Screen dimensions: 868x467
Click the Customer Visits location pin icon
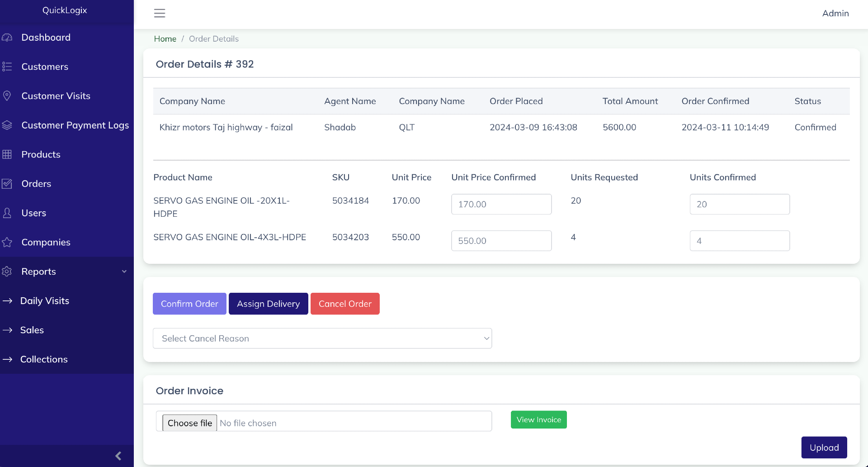7,96
